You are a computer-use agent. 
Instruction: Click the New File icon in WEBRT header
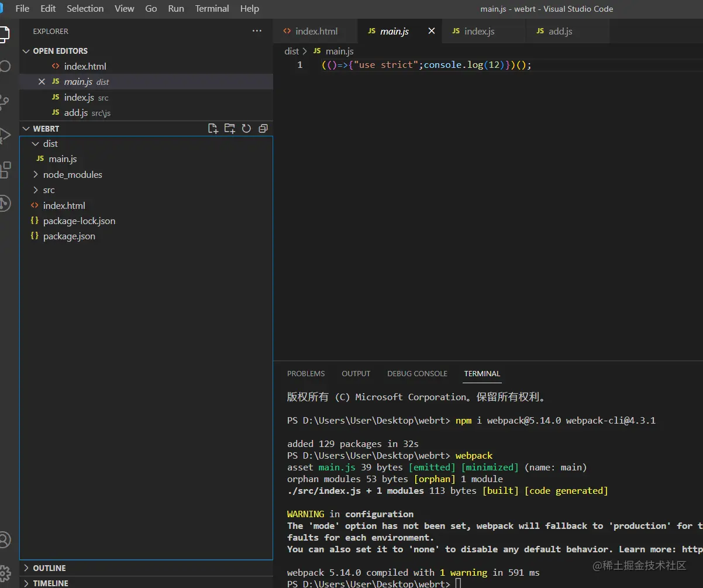click(213, 129)
